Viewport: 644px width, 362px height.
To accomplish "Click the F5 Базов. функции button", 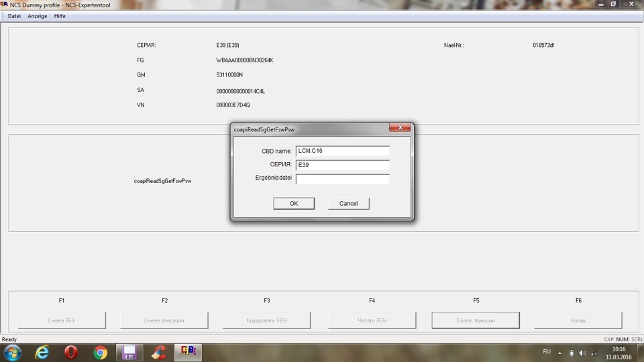I will [x=476, y=320].
